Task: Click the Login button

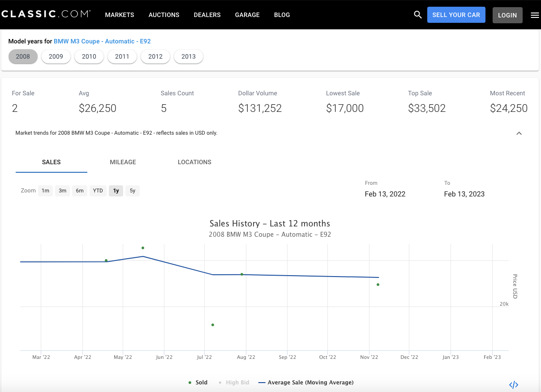Action: click(507, 15)
